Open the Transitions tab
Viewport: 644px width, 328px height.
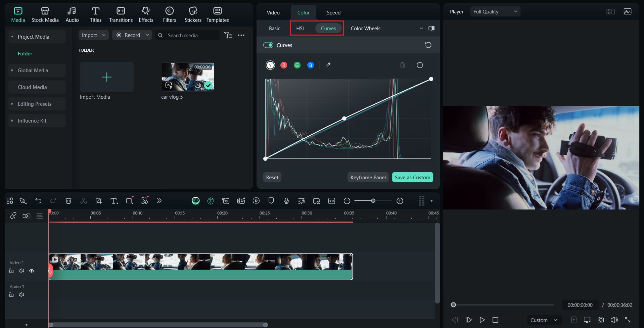click(121, 15)
